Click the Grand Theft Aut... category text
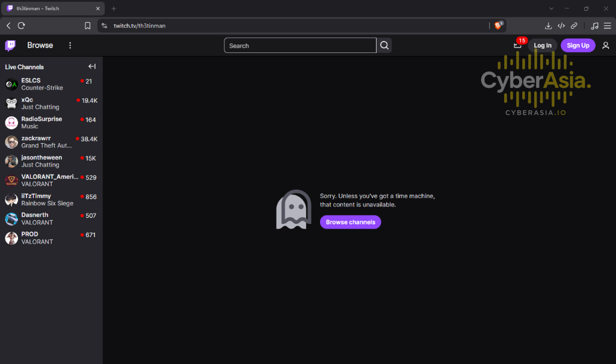Screen dimensions: 616x364 coord(46,146)
